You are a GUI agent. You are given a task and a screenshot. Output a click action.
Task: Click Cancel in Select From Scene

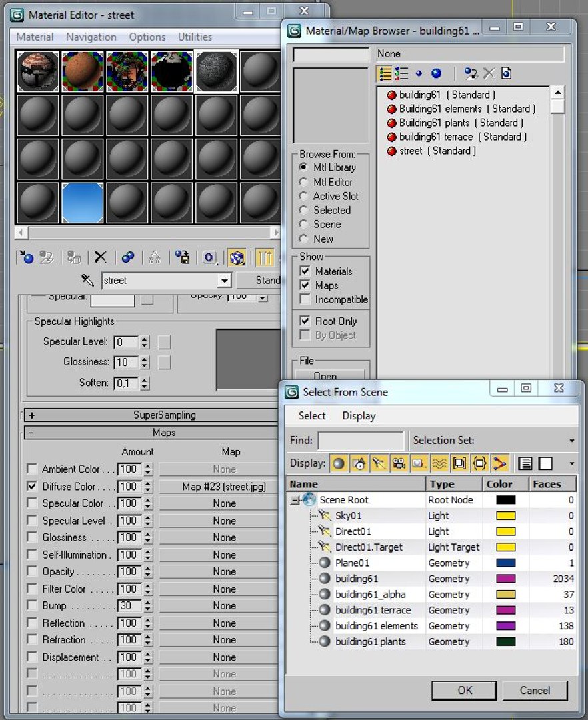coord(535,691)
